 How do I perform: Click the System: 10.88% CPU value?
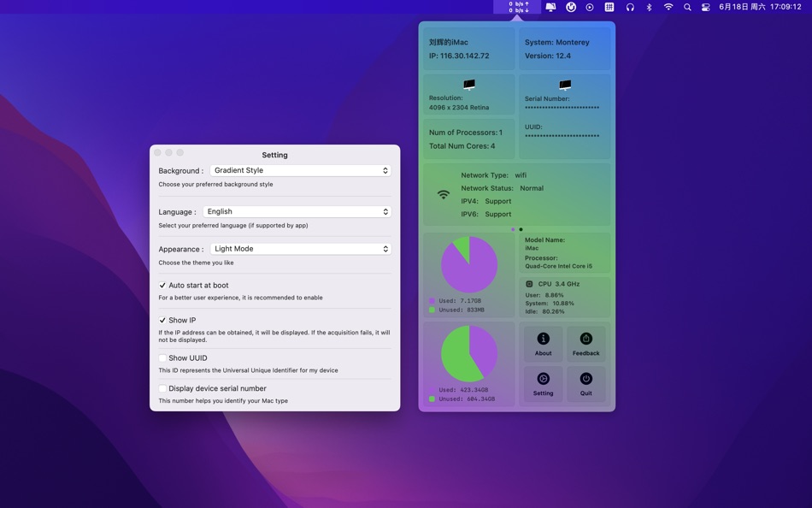point(550,304)
